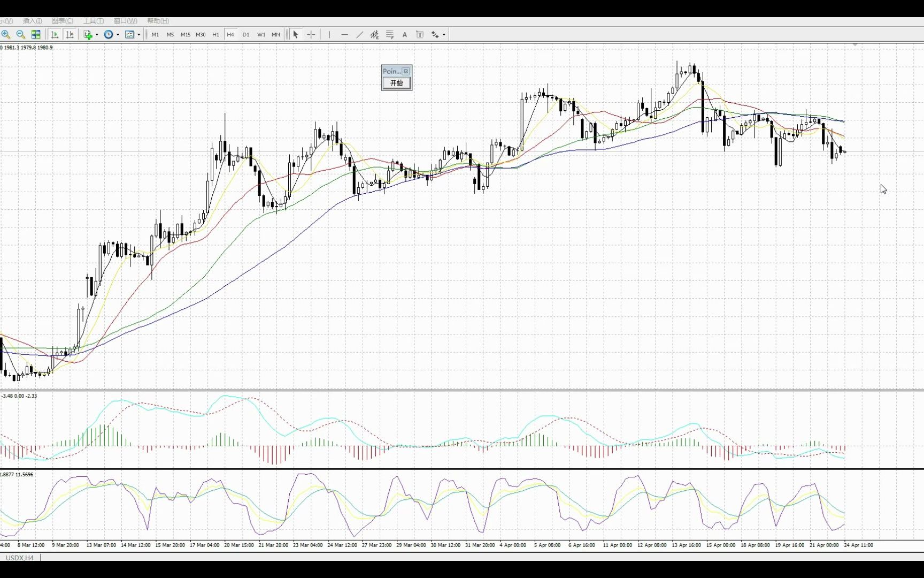The height and width of the screenshot is (578, 924).
Task: Switch to M15 timeframe
Action: point(185,34)
